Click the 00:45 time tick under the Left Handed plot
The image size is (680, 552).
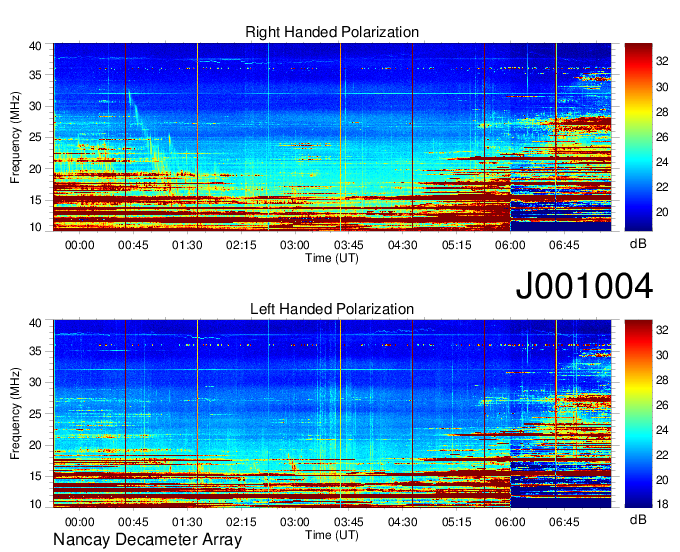click(134, 522)
